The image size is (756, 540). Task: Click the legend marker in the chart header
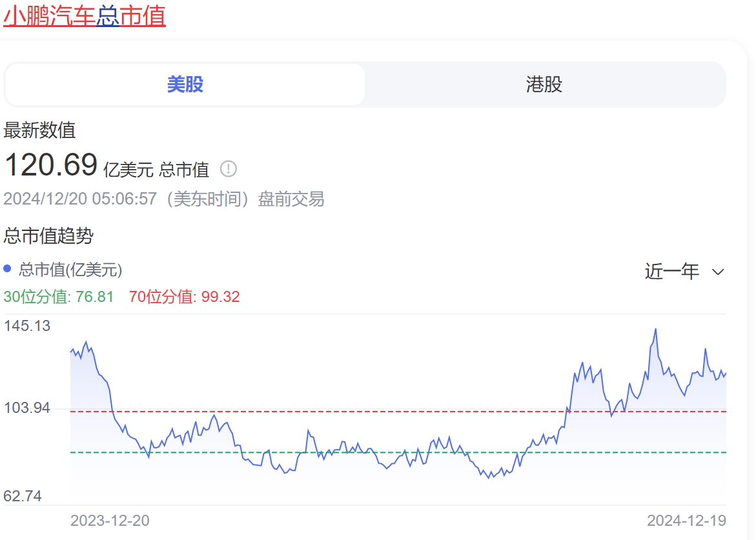7,268
